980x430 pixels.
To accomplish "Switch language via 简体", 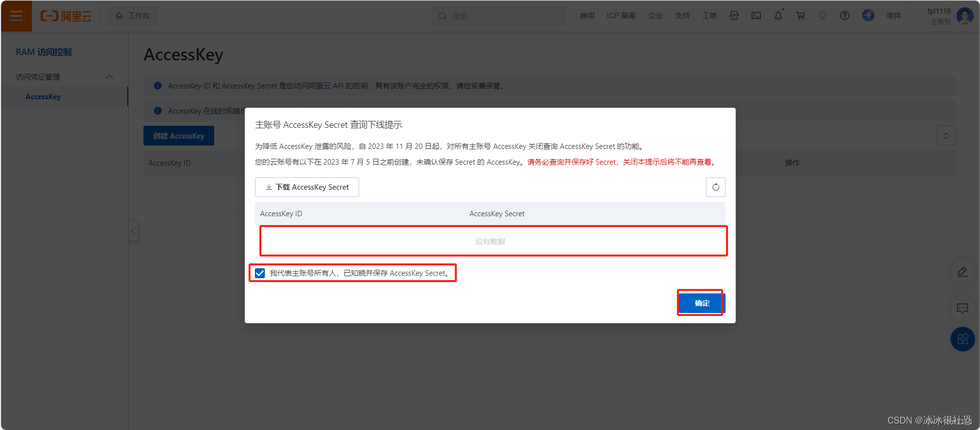I will coord(894,16).
